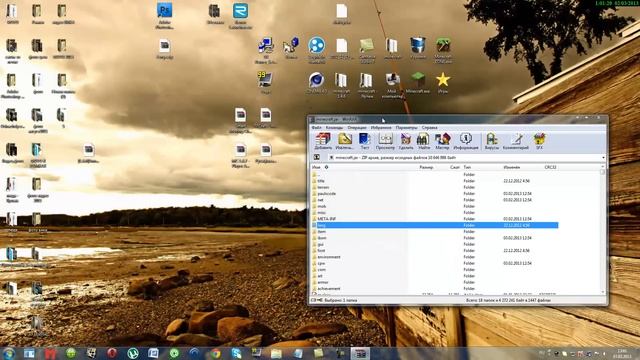Select the parent ".." folder row
640x360 pixels.
tap(435, 174)
